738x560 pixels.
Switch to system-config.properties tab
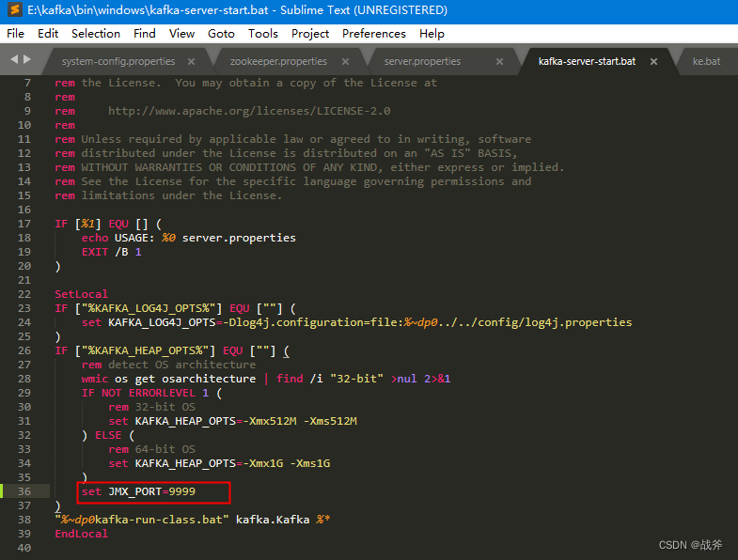[118, 62]
